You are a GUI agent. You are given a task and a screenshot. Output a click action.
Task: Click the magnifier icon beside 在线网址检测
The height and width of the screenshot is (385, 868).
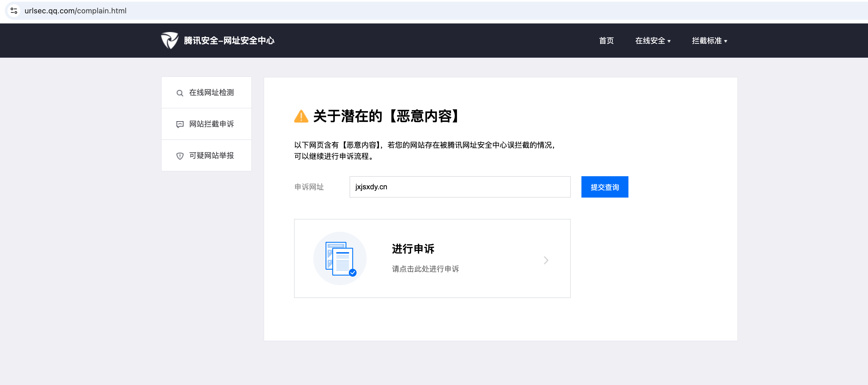(180, 93)
